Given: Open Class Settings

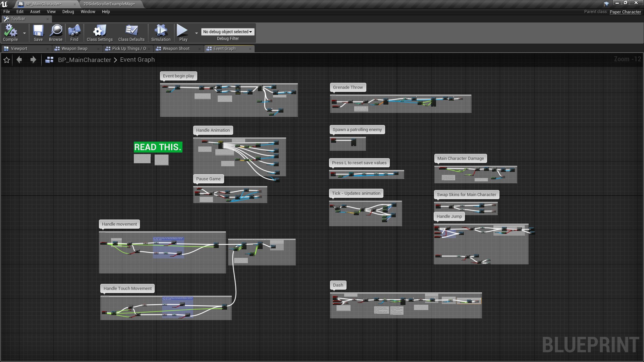Looking at the screenshot, I should [99, 33].
